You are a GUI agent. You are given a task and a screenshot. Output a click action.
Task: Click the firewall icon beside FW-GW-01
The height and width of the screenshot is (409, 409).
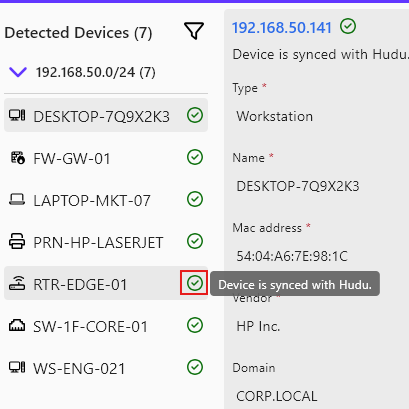point(17,158)
